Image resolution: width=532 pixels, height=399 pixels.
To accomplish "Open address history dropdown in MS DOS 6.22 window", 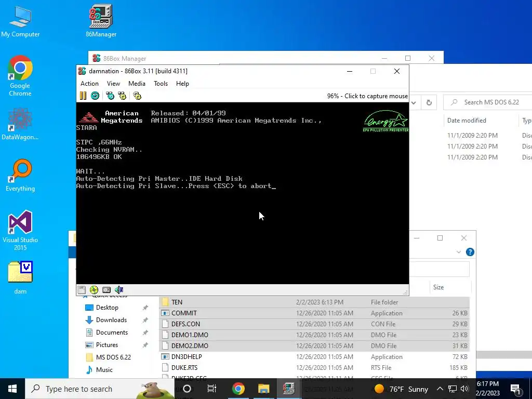I will 414,102.
